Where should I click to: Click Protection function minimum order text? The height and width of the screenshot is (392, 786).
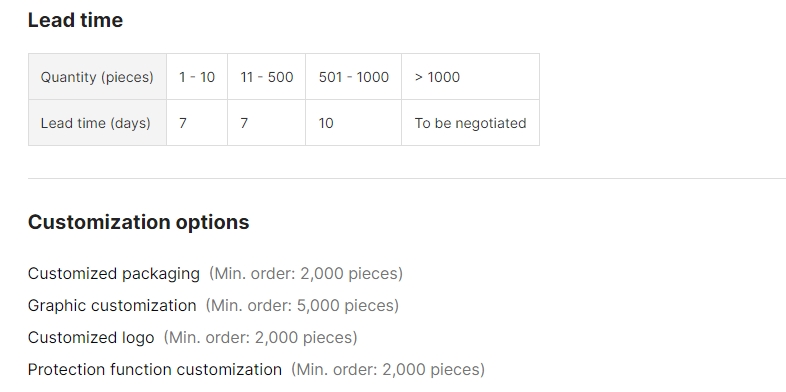coord(388,370)
